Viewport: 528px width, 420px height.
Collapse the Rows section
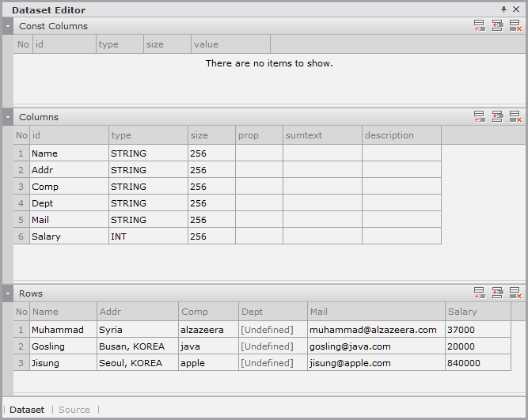pos(8,293)
